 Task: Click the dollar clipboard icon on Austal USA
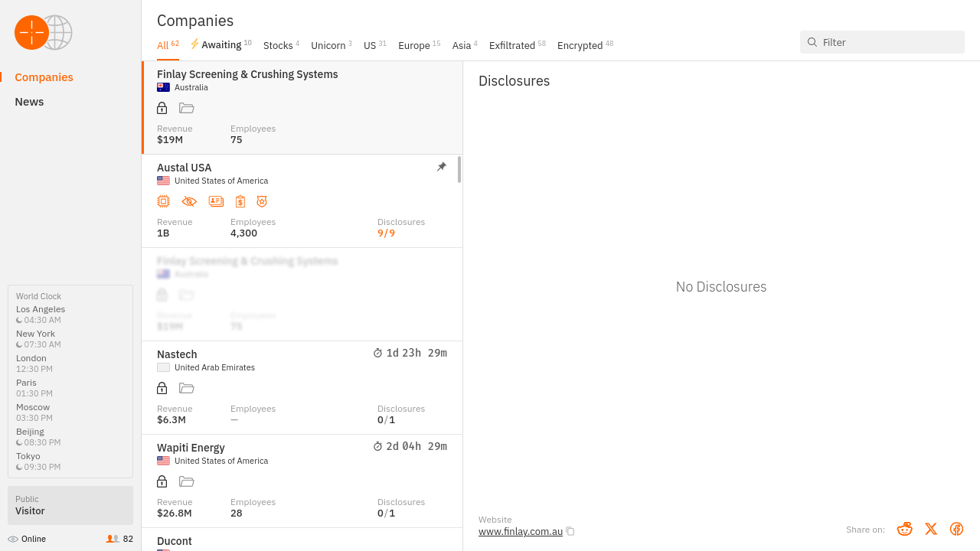point(240,201)
